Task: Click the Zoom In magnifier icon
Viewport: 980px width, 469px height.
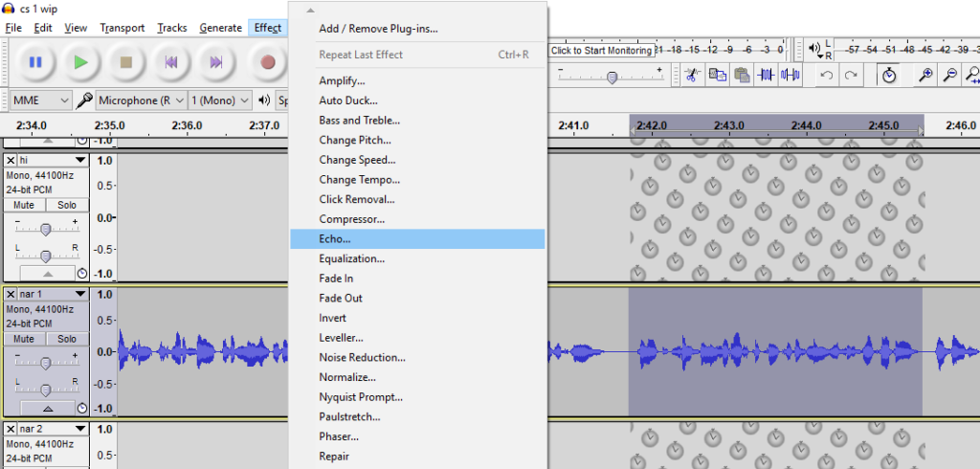Action: pos(925,75)
